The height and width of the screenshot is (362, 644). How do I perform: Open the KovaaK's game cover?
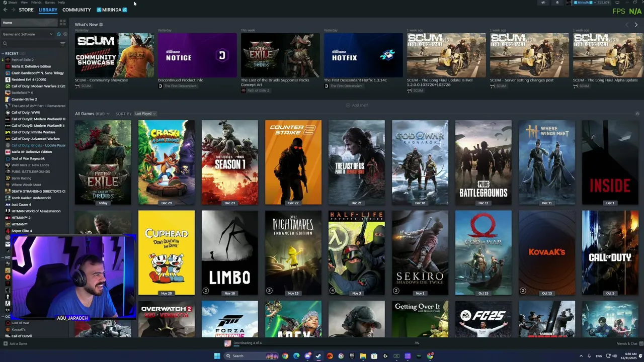point(547,253)
